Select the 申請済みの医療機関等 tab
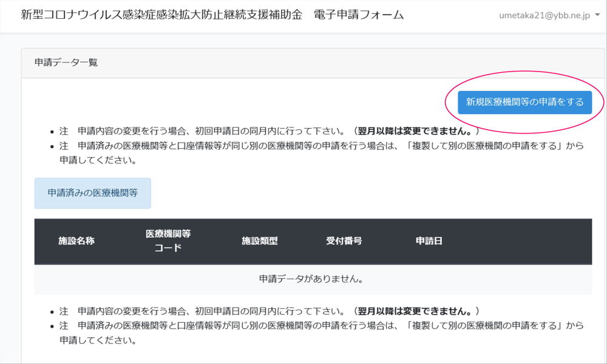Viewport: 607px width, 364px height. 92,193
